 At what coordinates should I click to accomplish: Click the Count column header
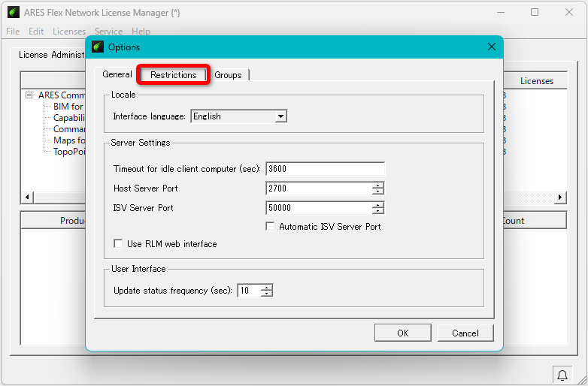point(534,221)
